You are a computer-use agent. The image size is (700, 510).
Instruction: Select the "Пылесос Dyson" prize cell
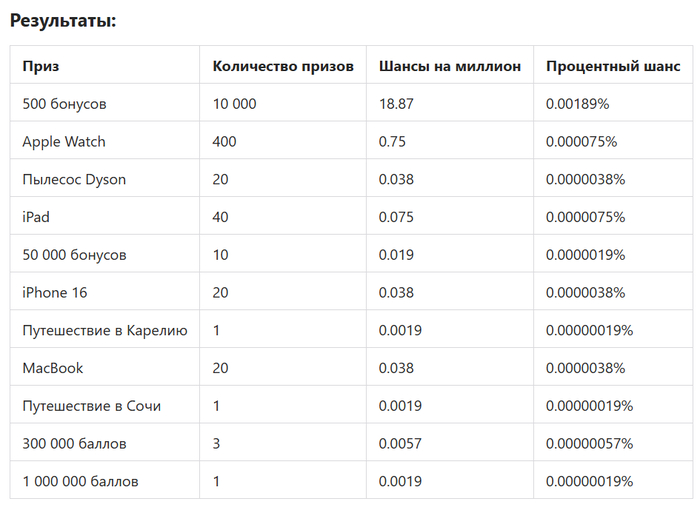point(74,180)
